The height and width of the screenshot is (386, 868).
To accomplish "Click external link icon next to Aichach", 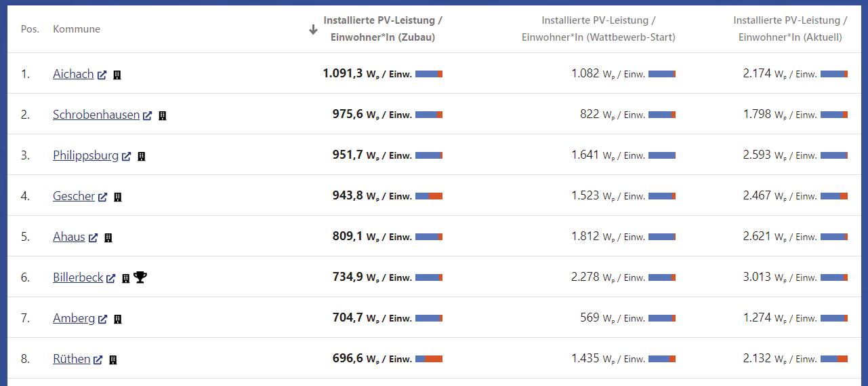I will (x=102, y=75).
